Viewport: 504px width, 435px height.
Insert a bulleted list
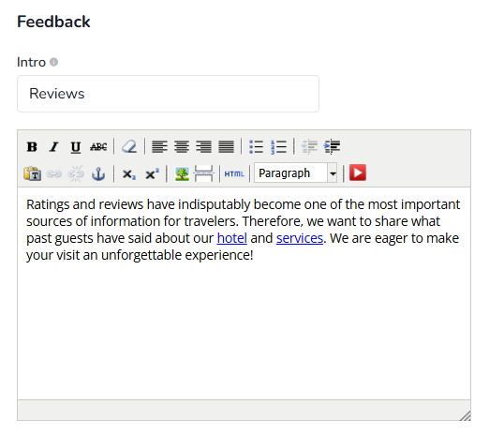point(256,146)
